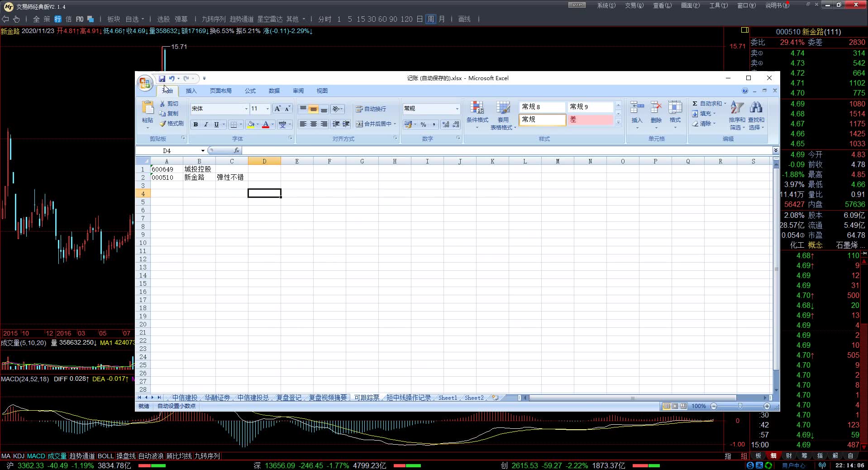The height and width of the screenshot is (470, 868).
Task: Undo the last action in Excel
Action: [x=172, y=78]
